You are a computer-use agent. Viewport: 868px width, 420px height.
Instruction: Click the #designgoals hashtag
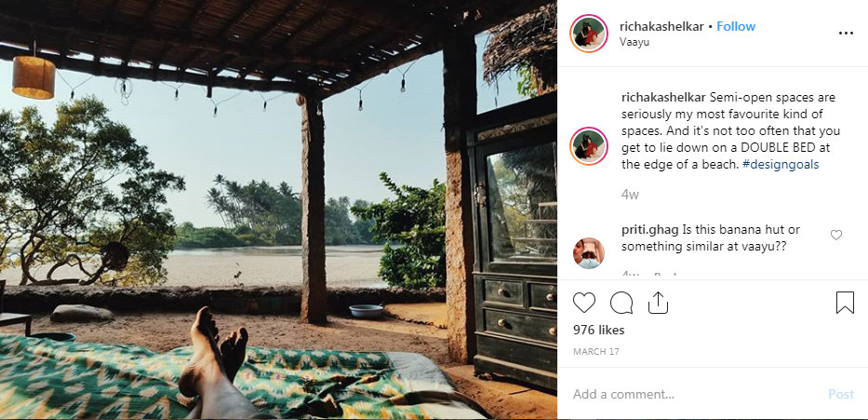[x=781, y=164]
